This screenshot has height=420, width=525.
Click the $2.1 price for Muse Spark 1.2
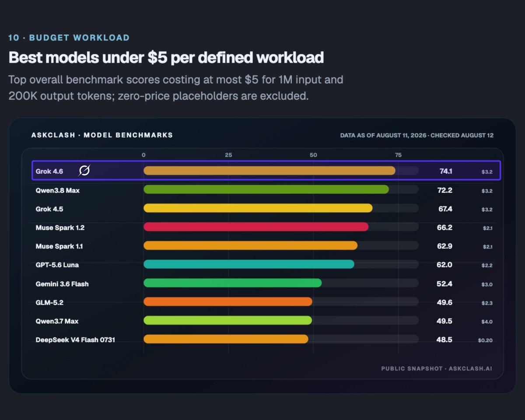pyautogui.click(x=488, y=228)
